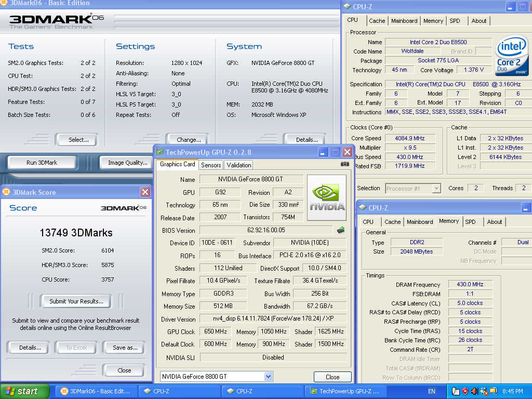Viewport: 532px width, 399px height.
Task: Open the second CPU-Z taskbar item
Action: tap(262, 391)
